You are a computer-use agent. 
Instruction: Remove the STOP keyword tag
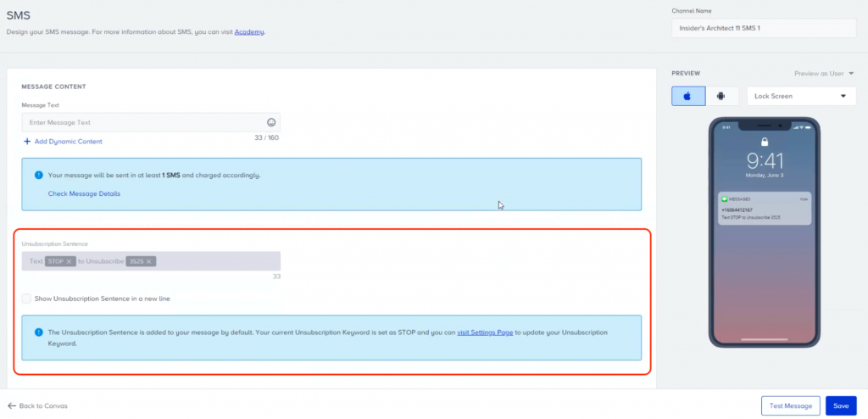(x=70, y=261)
